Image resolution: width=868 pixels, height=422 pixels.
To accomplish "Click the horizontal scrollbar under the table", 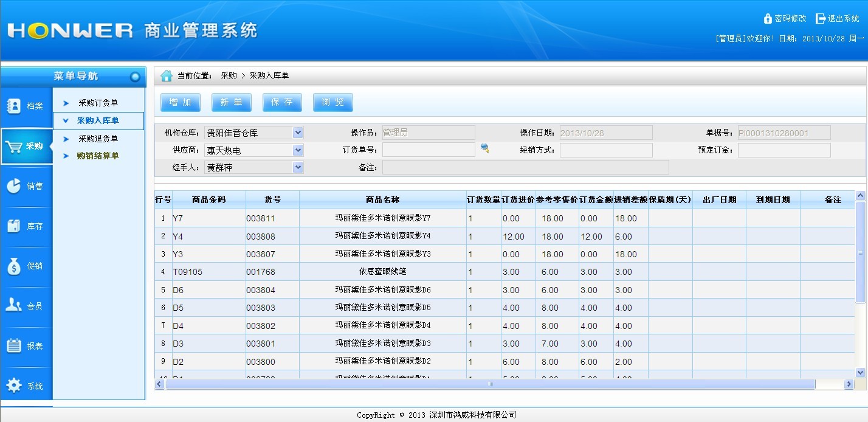I will pyautogui.click(x=490, y=384).
